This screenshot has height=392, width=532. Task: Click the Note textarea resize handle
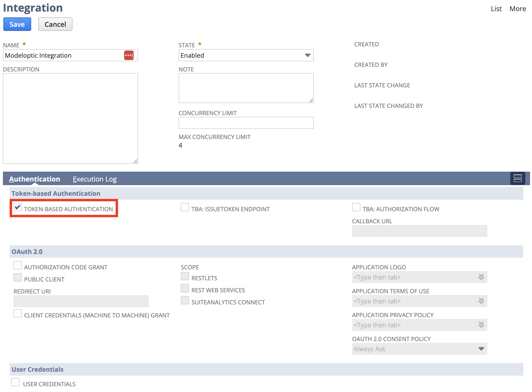(311, 100)
